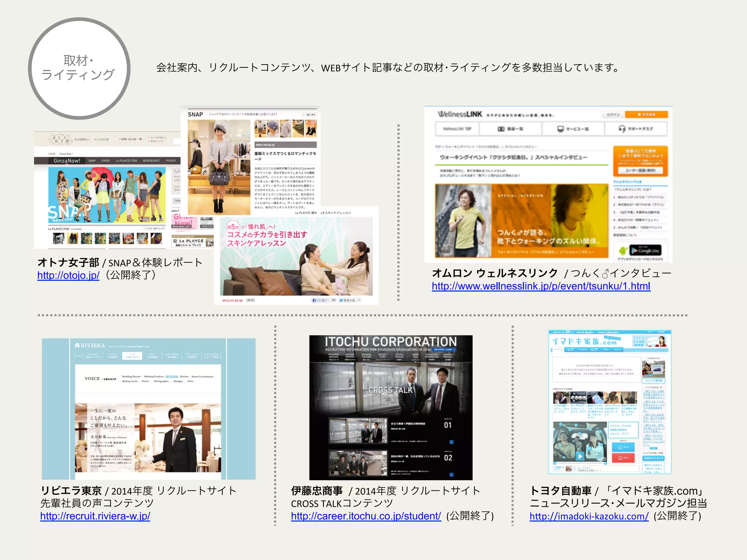
Task: Click the ニュースリリース･メールマガジン担当 caption
Action: [618, 503]
